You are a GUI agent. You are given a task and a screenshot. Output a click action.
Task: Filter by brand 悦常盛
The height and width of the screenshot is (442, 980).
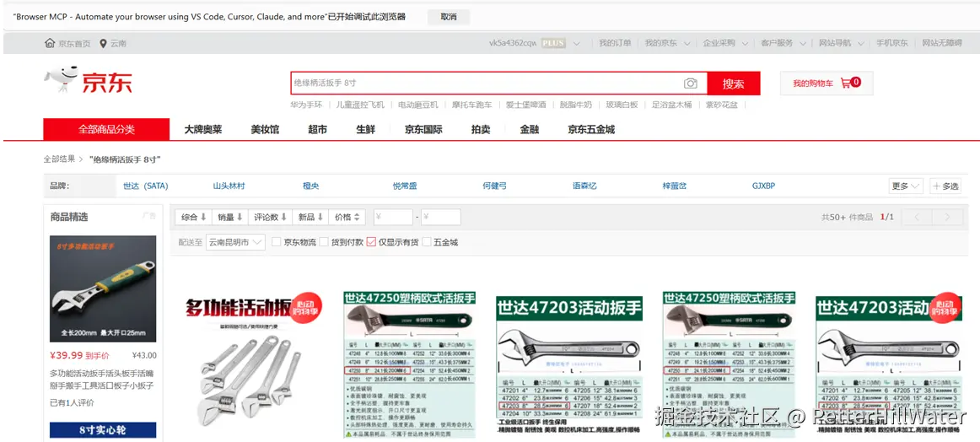(404, 186)
